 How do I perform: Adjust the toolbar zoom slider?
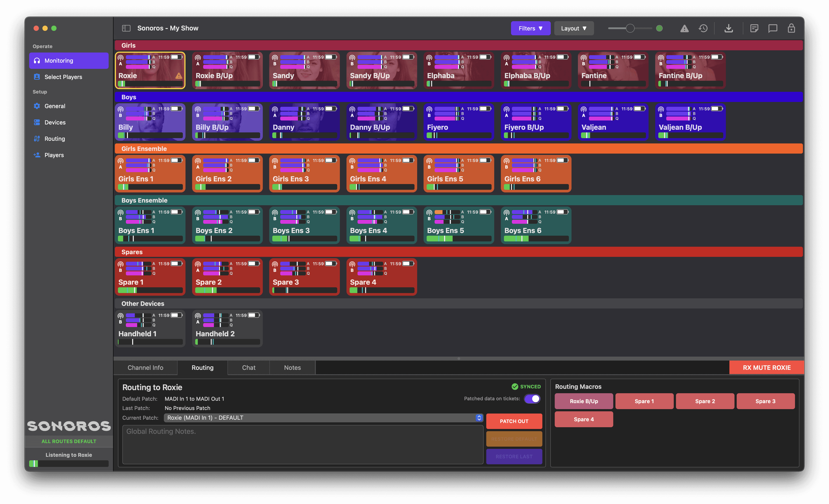(x=630, y=29)
